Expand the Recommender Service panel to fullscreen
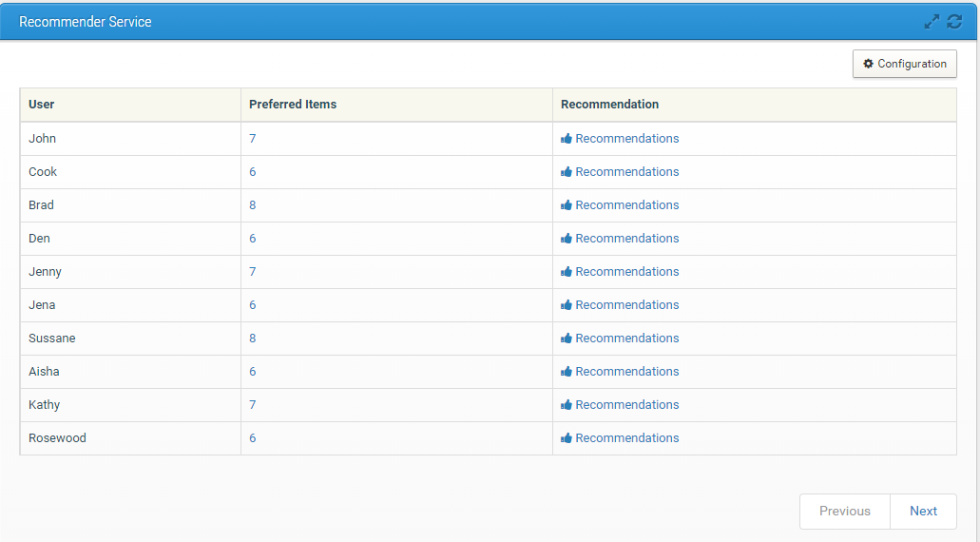This screenshot has height=542, width=980. tap(932, 21)
